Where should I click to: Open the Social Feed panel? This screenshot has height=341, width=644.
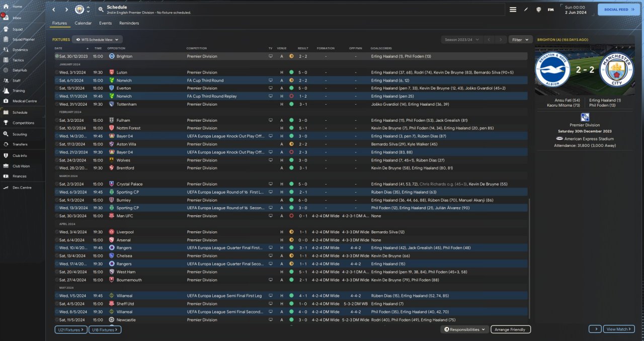[618, 10]
